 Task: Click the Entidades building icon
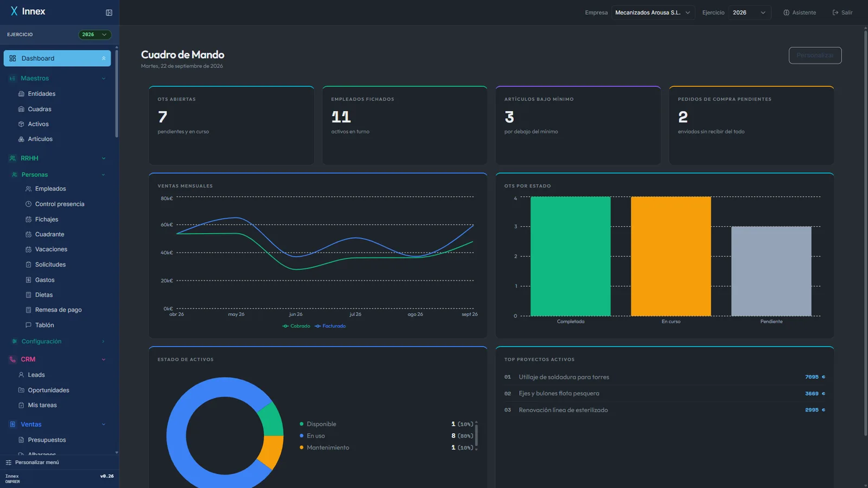coord(21,94)
